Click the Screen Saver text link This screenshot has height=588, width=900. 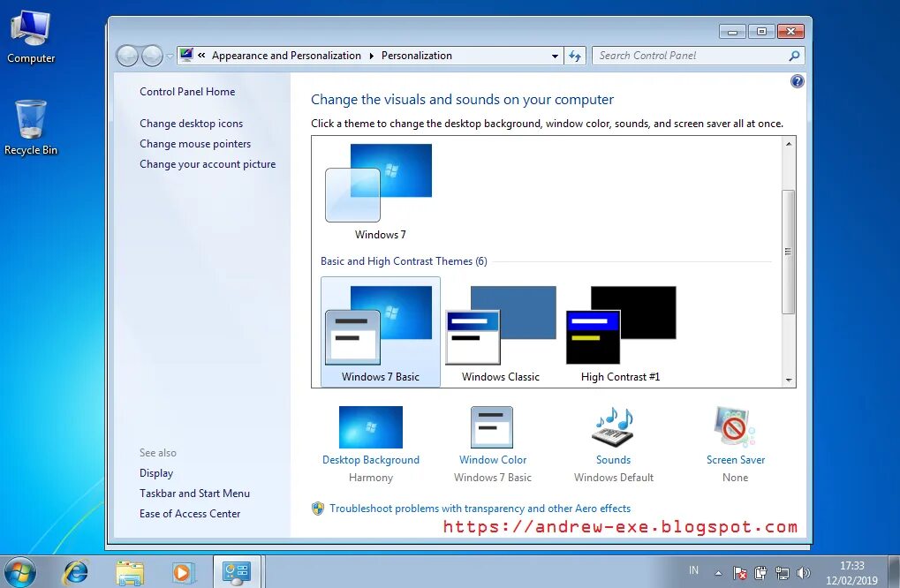(x=735, y=460)
